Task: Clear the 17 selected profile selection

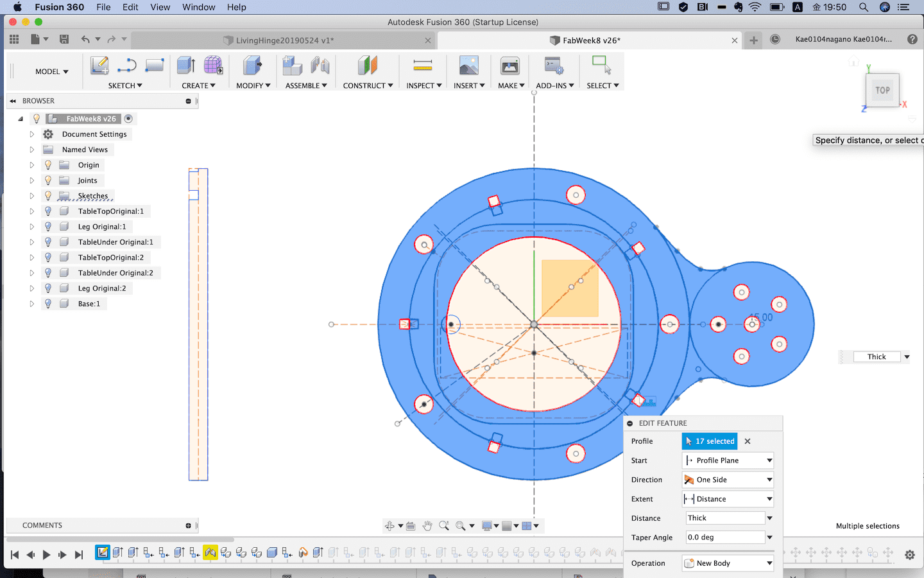Action: point(748,441)
